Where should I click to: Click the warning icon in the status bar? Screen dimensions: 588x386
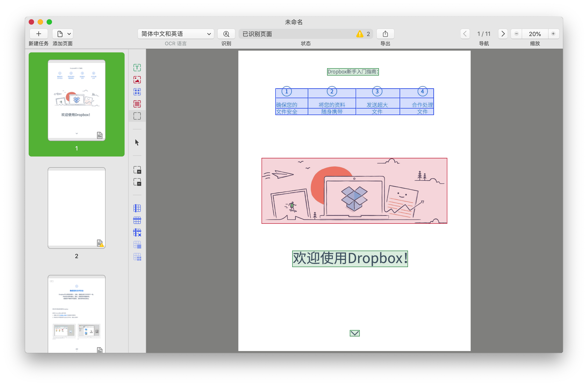360,34
